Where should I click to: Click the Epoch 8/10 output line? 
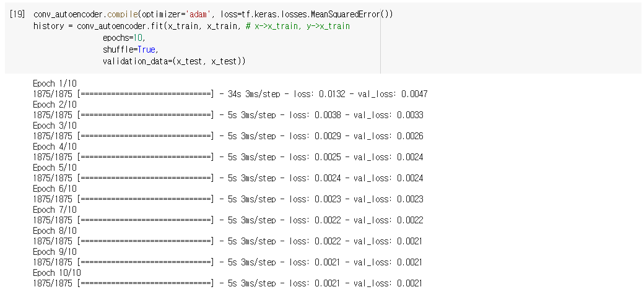click(54, 231)
